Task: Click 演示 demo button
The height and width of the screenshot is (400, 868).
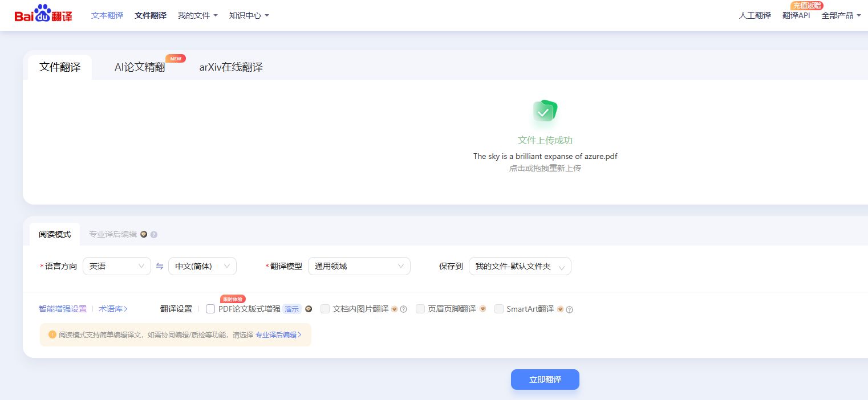Action: coord(292,309)
